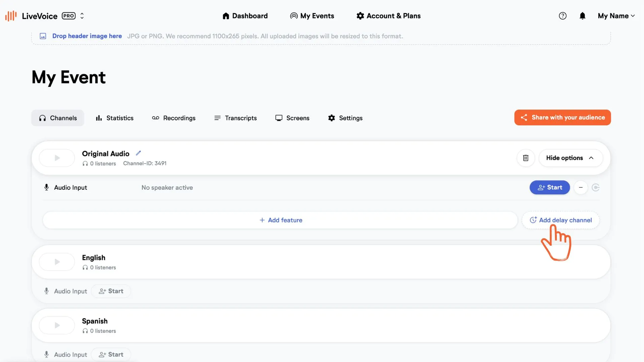Select the Channels tab
Screen dimensions: 644x362
click(x=58, y=118)
